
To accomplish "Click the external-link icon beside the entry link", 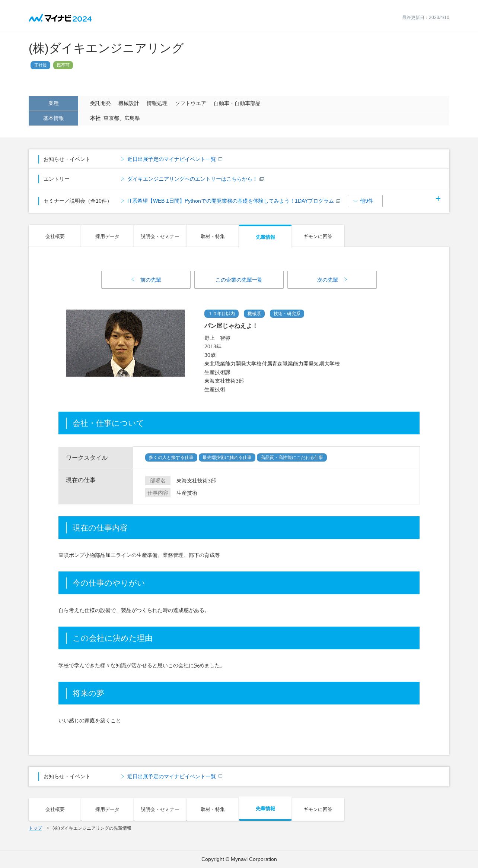I will (262, 179).
